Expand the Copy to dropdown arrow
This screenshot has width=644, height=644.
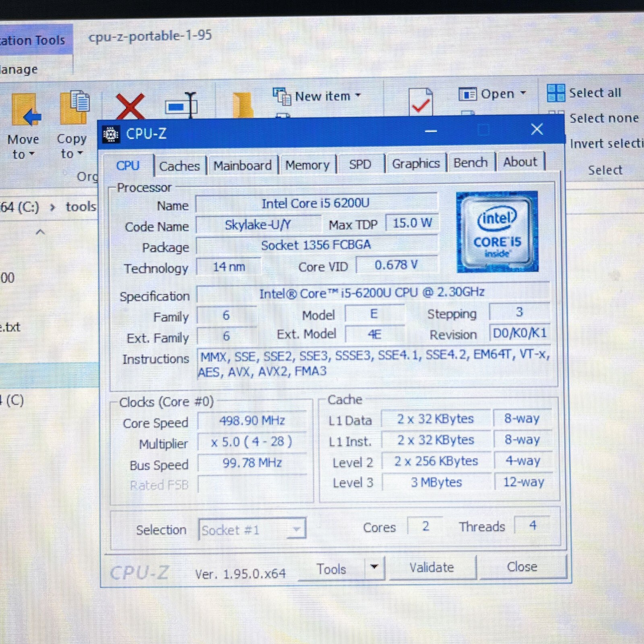80,153
